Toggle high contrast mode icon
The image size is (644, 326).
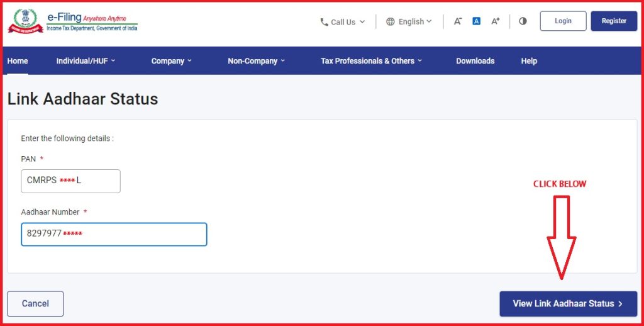click(523, 21)
